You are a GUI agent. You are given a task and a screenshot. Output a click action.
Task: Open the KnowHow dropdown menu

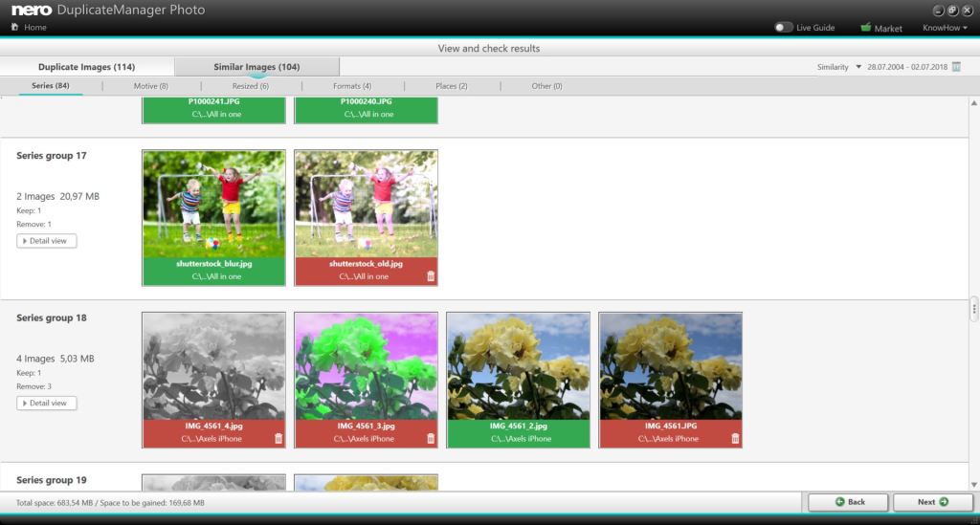[x=945, y=29]
